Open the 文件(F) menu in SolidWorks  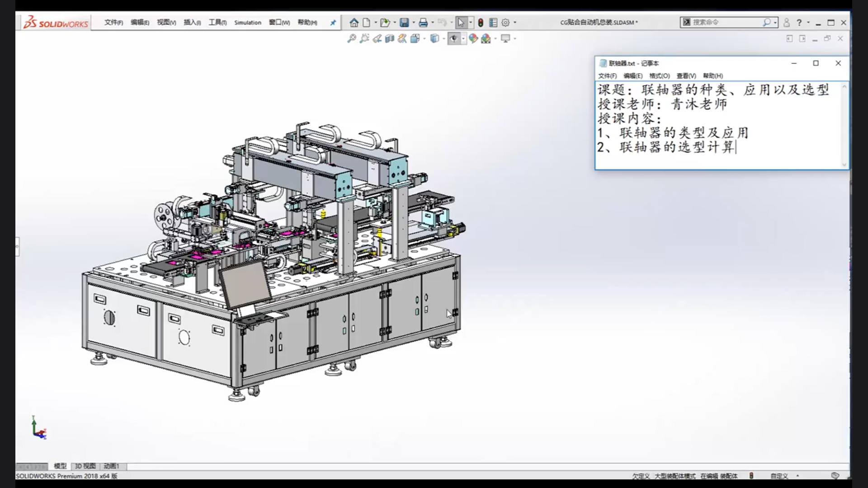click(113, 22)
